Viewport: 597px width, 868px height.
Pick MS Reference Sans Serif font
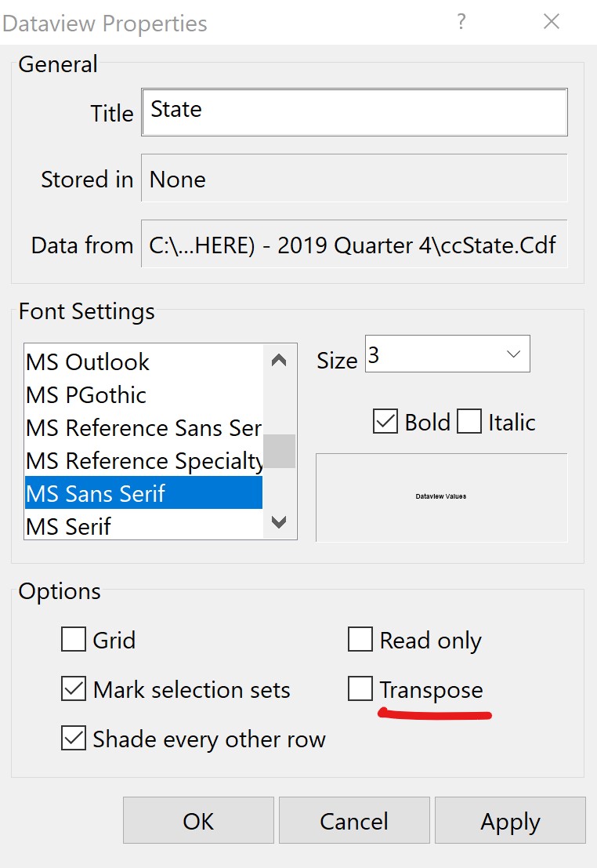(x=143, y=428)
